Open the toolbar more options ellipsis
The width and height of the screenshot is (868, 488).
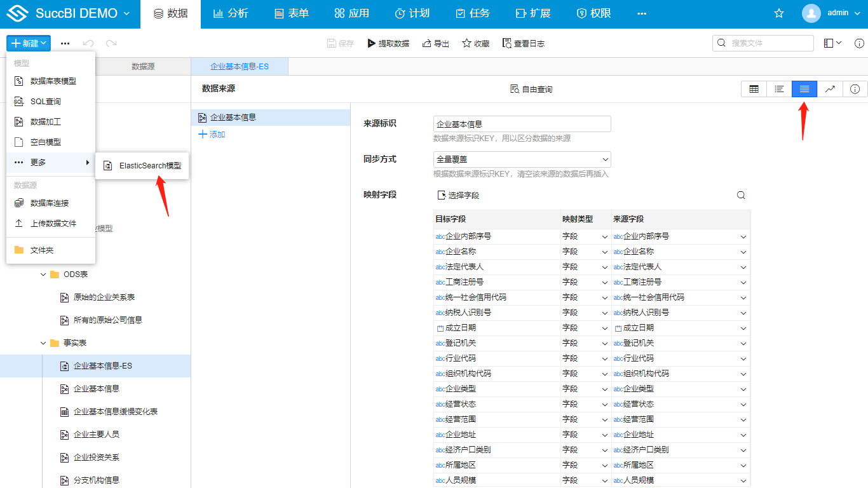65,43
